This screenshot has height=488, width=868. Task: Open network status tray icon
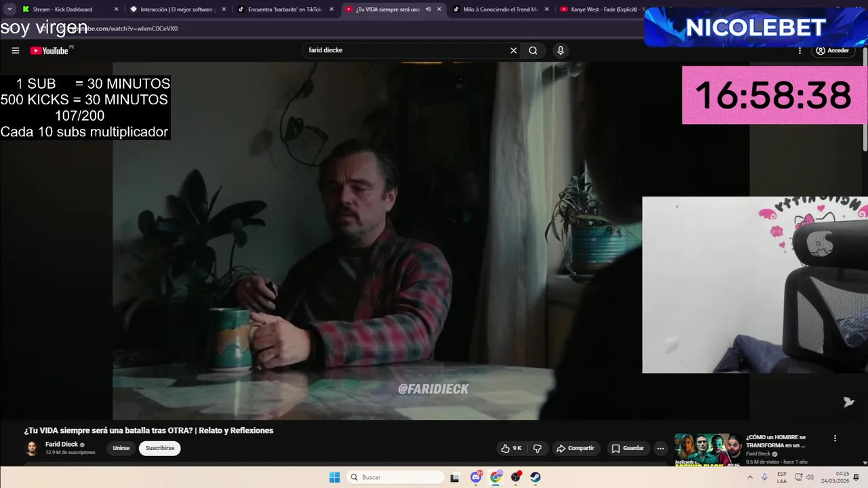tap(799, 477)
